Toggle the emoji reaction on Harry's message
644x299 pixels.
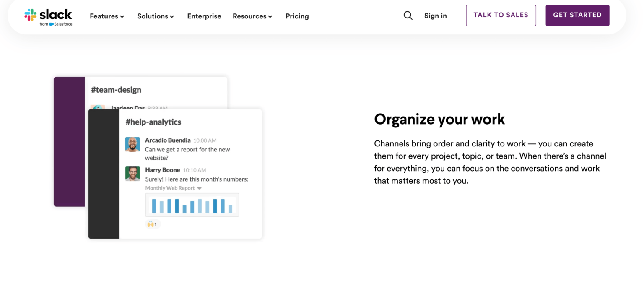pyautogui.click(x=153, y=224)
